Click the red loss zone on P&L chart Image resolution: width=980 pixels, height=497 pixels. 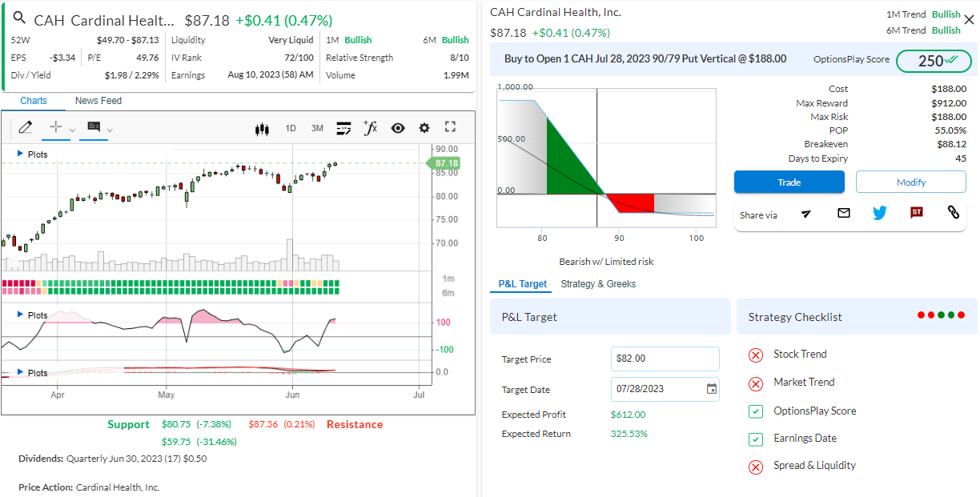[634, 202]
